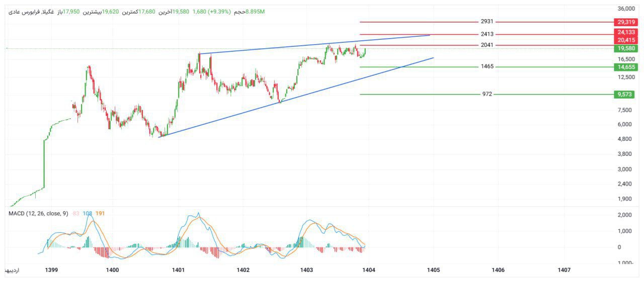644x282 pixels.
Task: Click the 2413 horizontal line label
Action: [x=487, y=34]
